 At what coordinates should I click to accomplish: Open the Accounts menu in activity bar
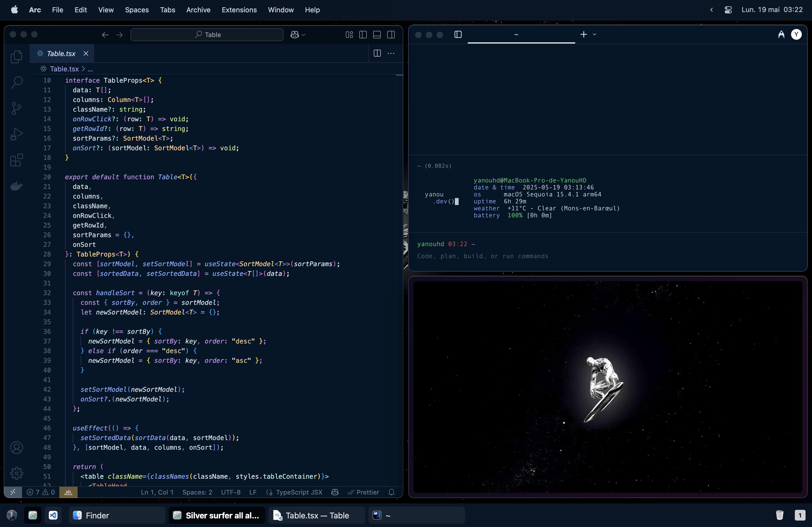pos(16,447)
